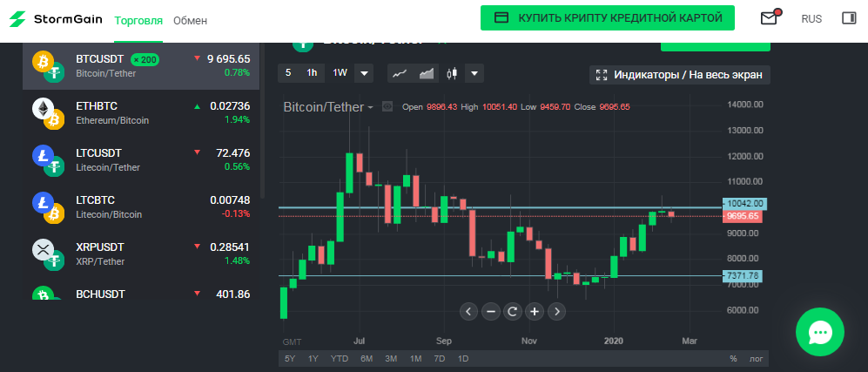Click the LTCBTC change -0.13%
Screen dimensions: 868x372
237,213
